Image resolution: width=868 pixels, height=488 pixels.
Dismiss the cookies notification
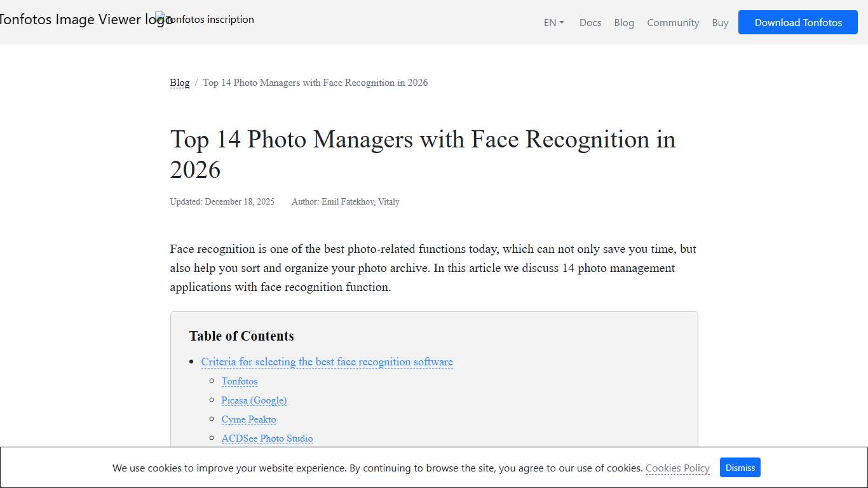(740, 467)
